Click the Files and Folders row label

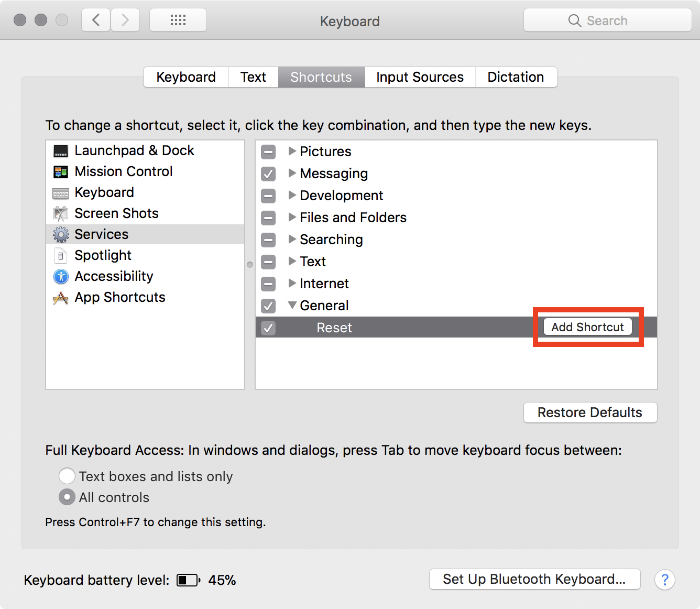coord(353,217)
